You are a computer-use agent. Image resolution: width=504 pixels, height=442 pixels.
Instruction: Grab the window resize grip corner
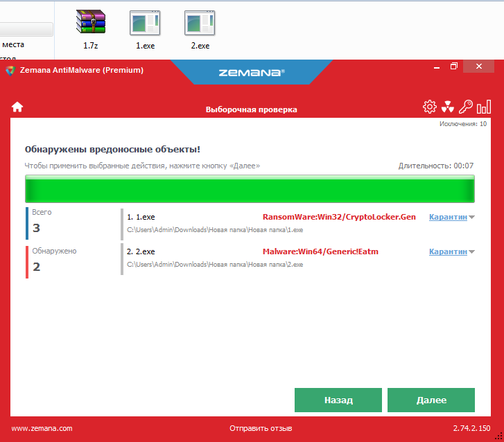tap(500, 437)
